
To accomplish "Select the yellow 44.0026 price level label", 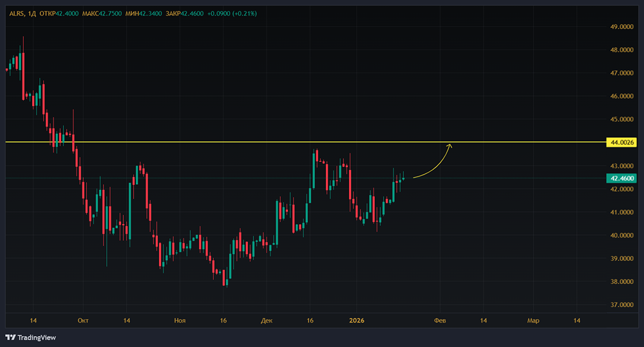I will (x=622, y=142).
